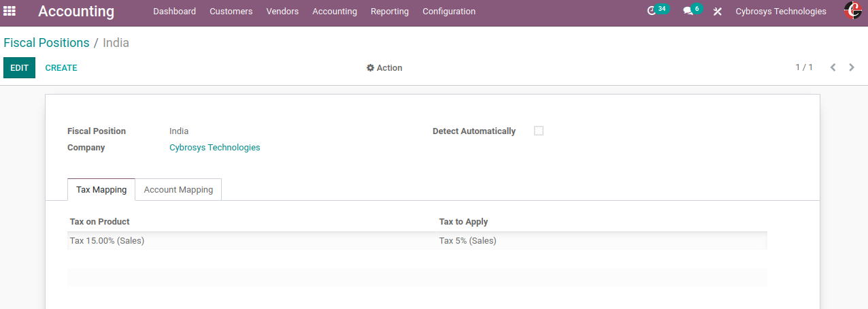Open Cybrosys Technologies company link
Screen dimensions: 868x309
pyautogui.click(x=214, y=148)
